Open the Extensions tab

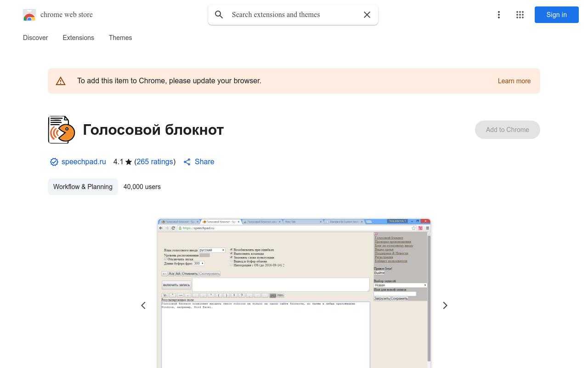click(x=79, y=38)
